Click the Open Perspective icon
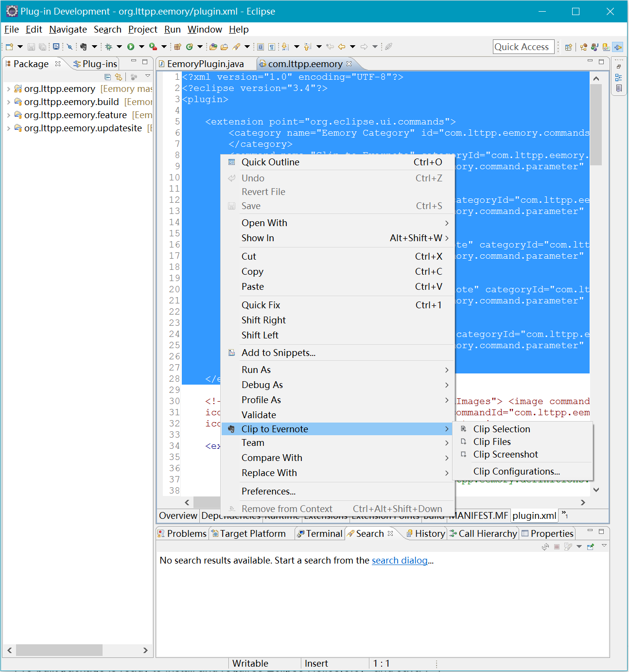 568,47
